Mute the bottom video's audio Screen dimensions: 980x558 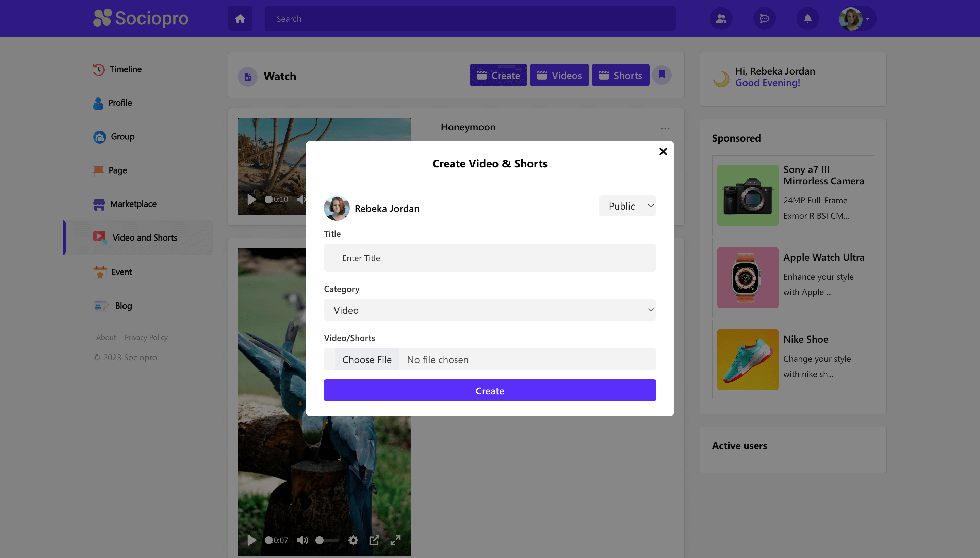tap(303, 540)
